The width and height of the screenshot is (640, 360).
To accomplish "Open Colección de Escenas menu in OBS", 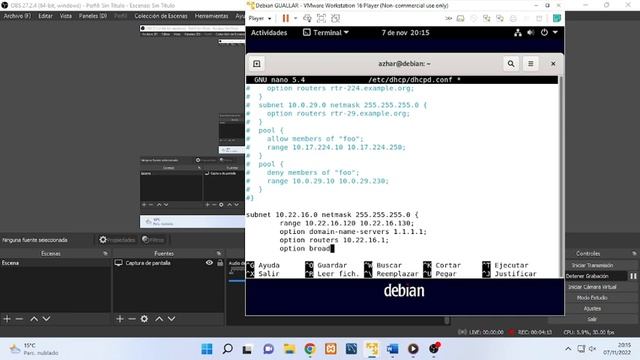I will (161, 16).
